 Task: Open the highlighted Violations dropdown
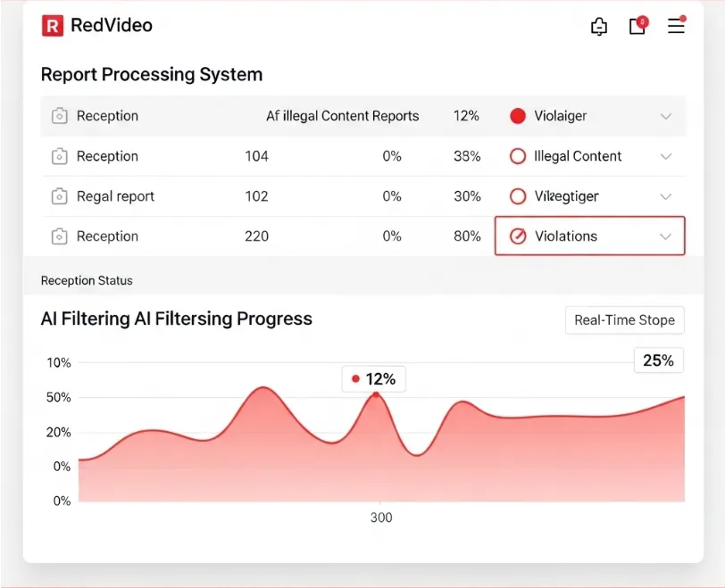[589, 236]
